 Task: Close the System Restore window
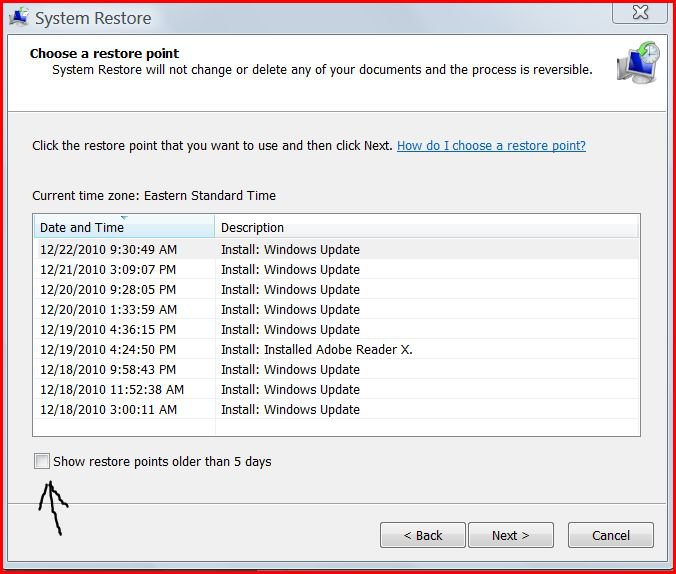[x=640, y=12]
